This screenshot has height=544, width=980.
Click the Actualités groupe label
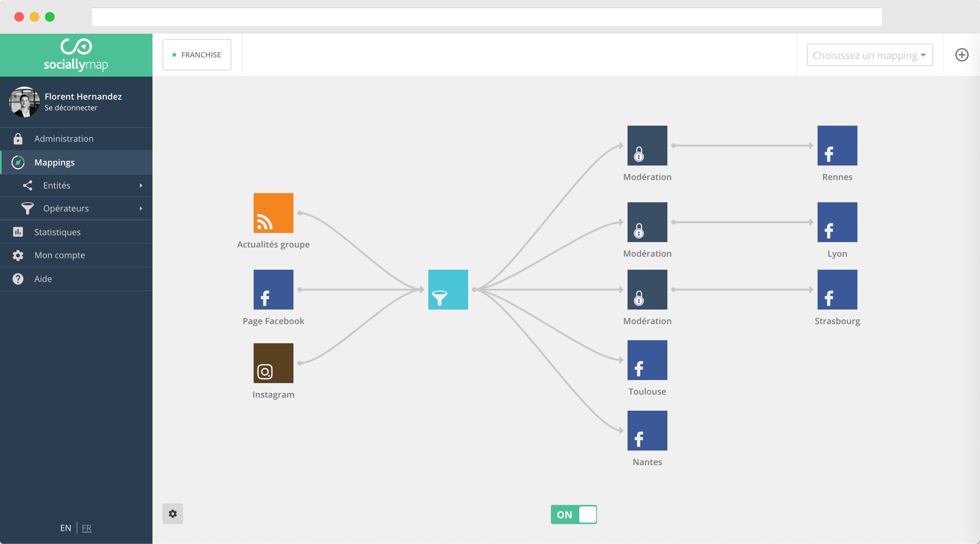(x=274, y=244)
